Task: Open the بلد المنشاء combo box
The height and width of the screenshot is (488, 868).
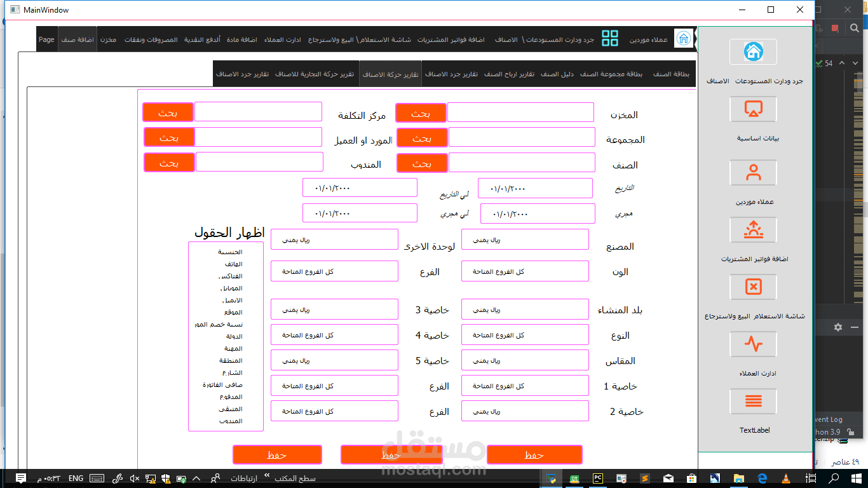Action: coord(525,309)
